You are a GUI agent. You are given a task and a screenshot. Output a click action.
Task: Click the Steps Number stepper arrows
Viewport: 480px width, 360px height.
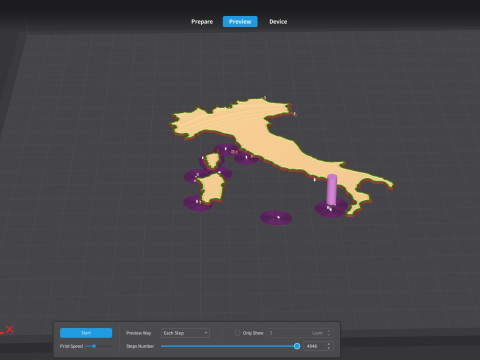point(329,346)
